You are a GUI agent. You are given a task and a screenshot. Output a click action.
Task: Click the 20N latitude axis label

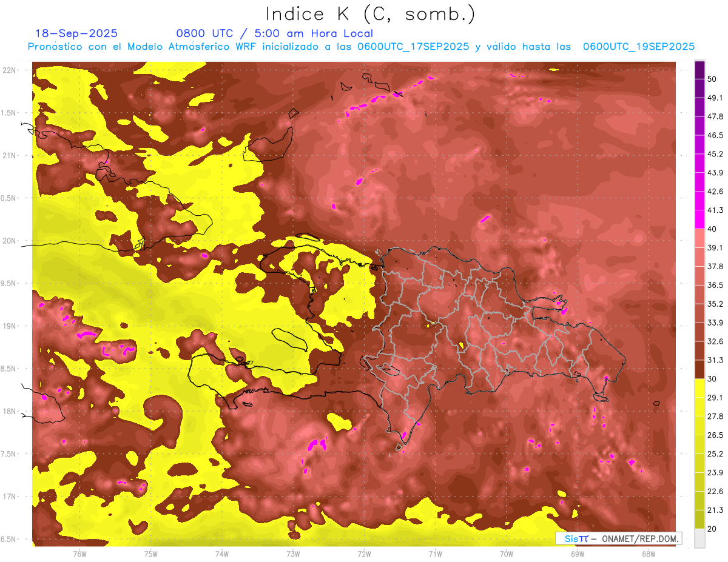(x=10, y=241)
